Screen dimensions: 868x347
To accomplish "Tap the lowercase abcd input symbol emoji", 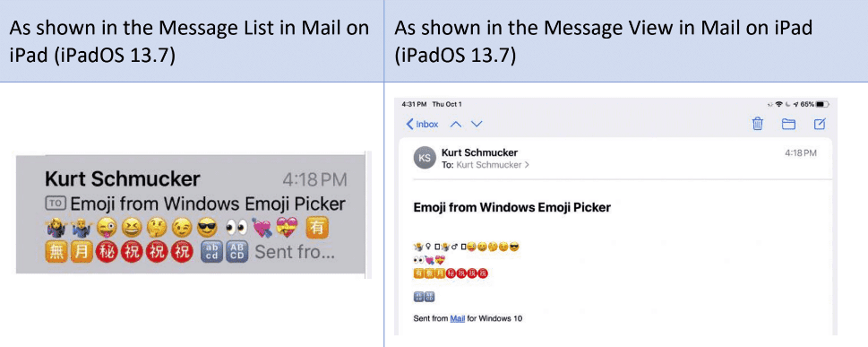I will tap(211, 252).
